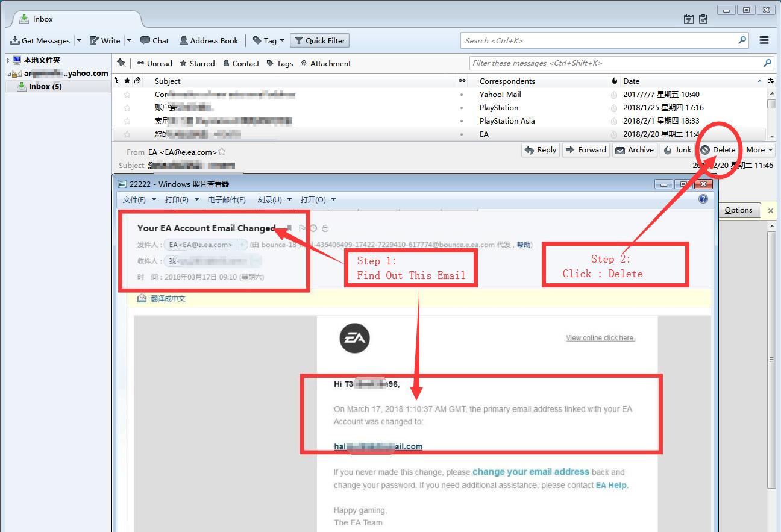The image size is (781, 532).
Task: Click junk status icon in Yahoo! Mail row
Action: click(x=614, y=95)
